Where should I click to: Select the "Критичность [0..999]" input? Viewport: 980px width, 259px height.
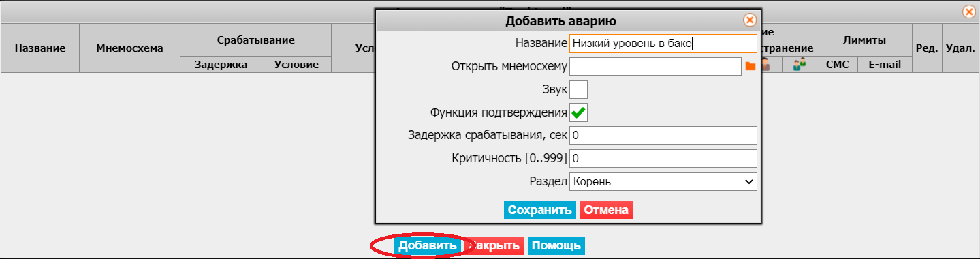(x=663, y=159)
